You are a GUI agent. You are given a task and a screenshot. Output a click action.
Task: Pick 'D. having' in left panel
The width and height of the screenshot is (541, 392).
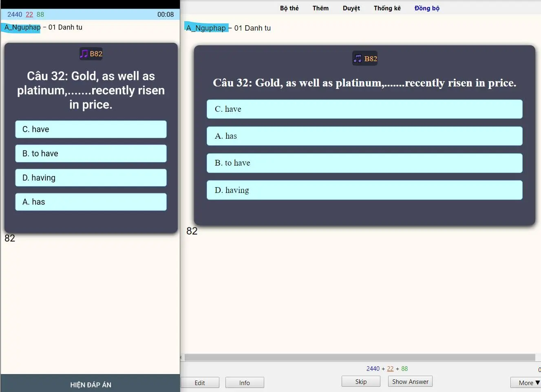coord(91,178)
